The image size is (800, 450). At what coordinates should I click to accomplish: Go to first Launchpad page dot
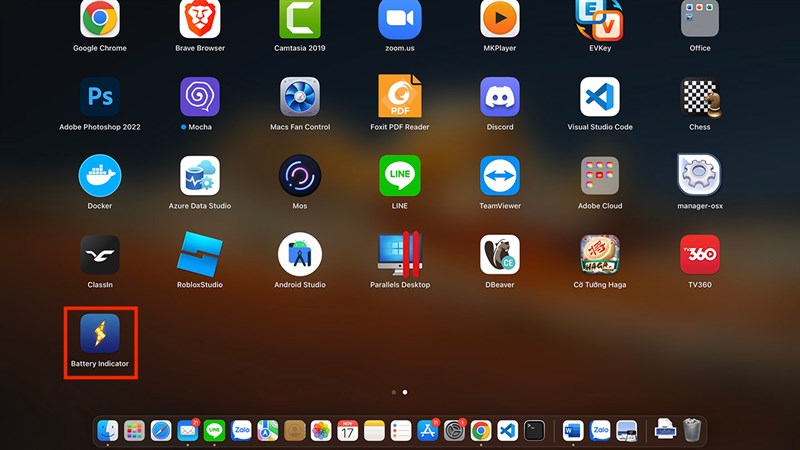point(394,392)
